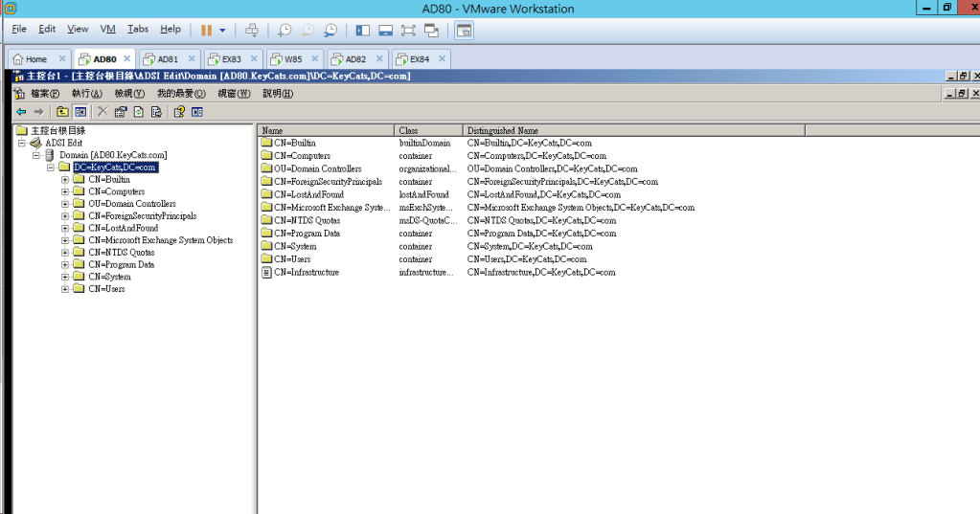Viewport: 980px width, 514px height.
Task: Click the Take Snapshot clock icon
Action: point(285,30)
